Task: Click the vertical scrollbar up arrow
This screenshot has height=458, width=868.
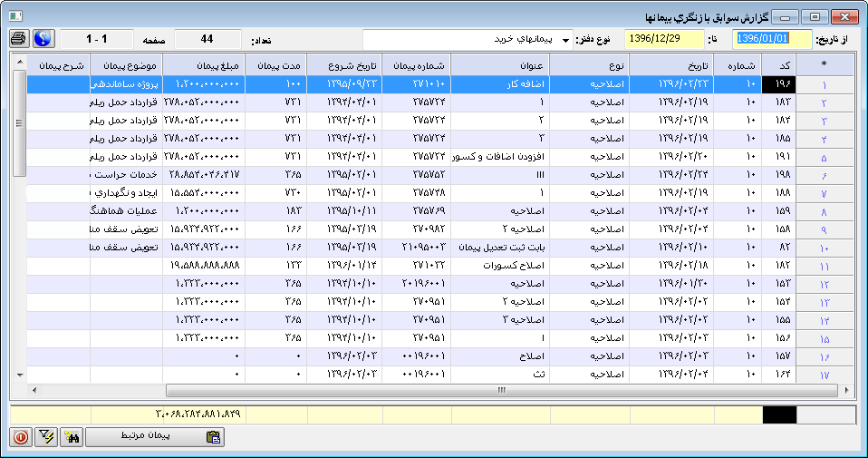Action: tap(19, 62)
